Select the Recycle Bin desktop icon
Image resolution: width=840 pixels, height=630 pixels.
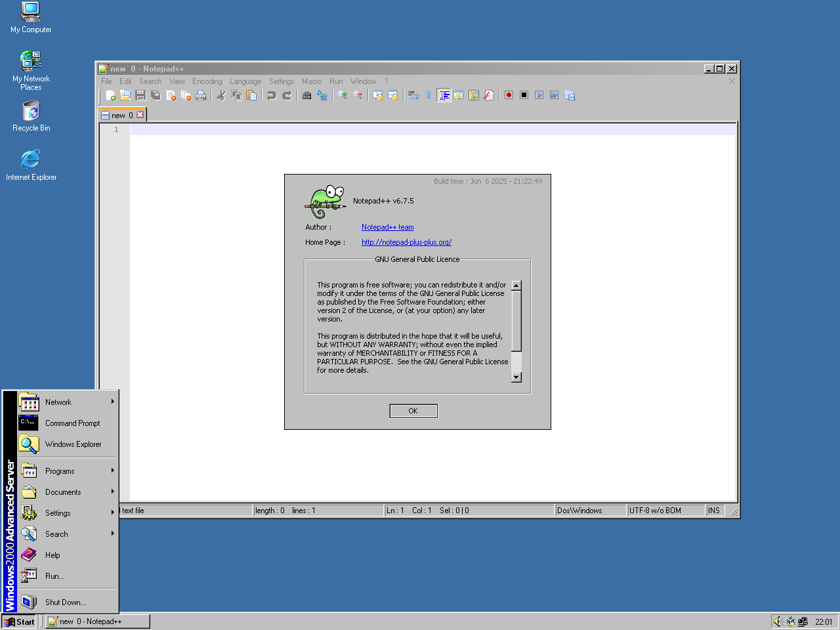click(31, 116)
